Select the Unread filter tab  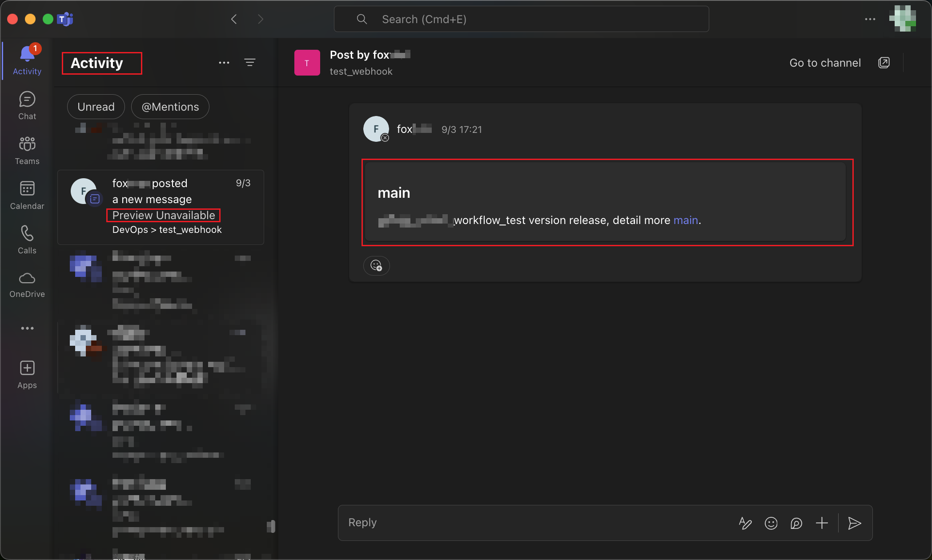click(x=95, y=106)
